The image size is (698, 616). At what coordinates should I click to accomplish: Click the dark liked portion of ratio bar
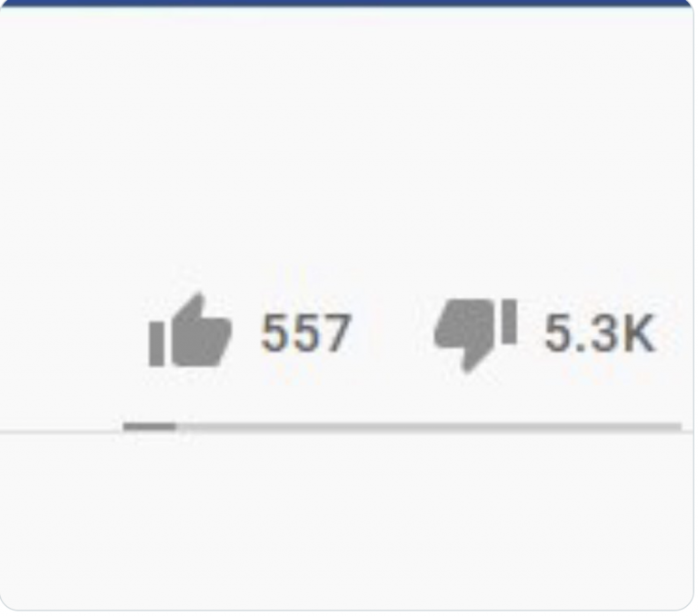tap(150, 427)
